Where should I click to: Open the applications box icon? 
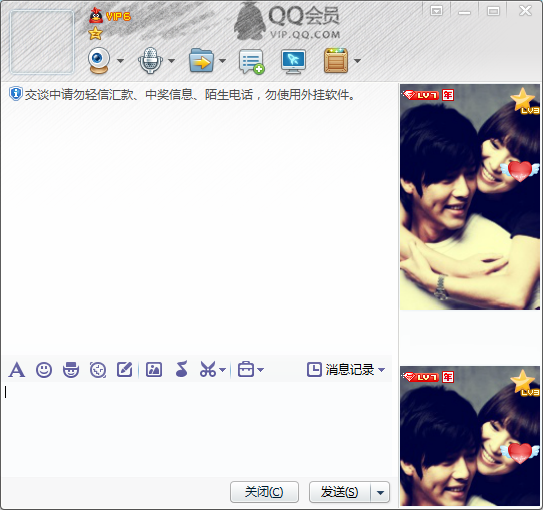(336, 61)
